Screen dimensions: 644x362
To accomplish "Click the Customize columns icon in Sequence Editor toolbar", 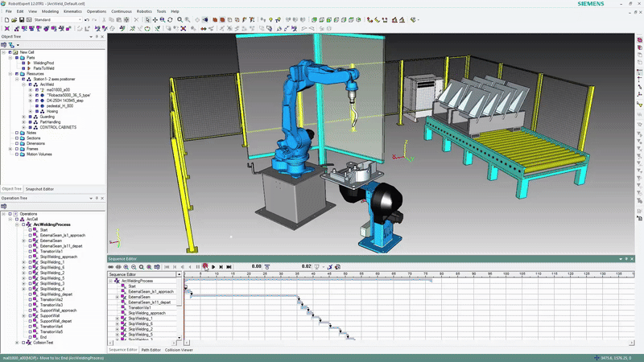I will pyautogui.click(x=157, y=267).
